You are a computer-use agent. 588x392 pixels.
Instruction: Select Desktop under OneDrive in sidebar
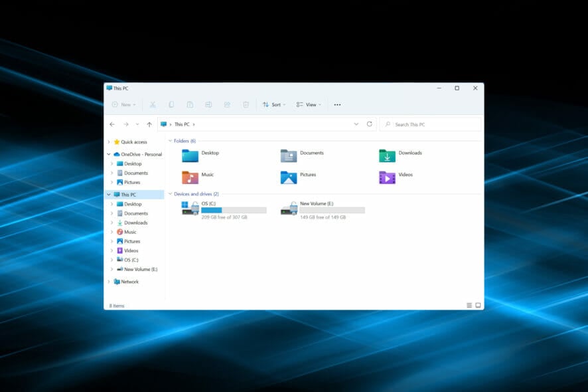[133, 163]
